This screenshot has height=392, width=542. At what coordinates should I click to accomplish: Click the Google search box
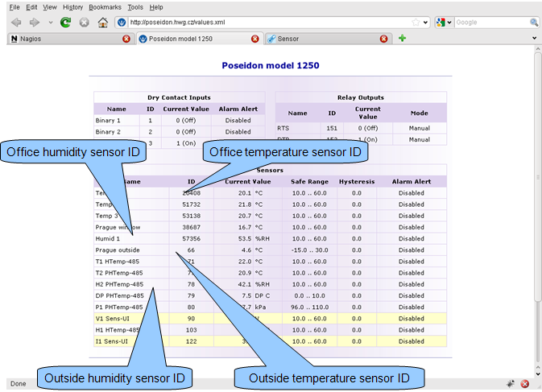[492, 23]
